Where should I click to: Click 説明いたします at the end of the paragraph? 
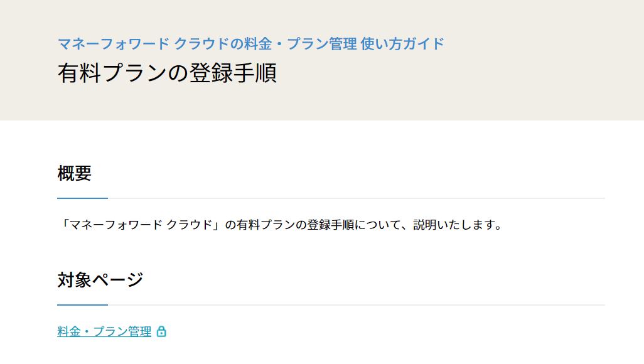(x=453, y=225)
